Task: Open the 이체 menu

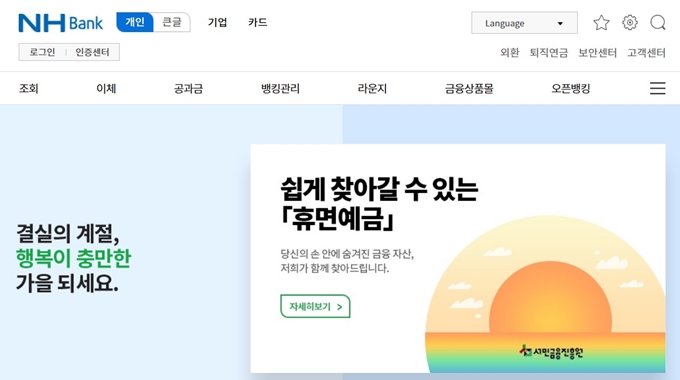Action: [x=106, y=88]
